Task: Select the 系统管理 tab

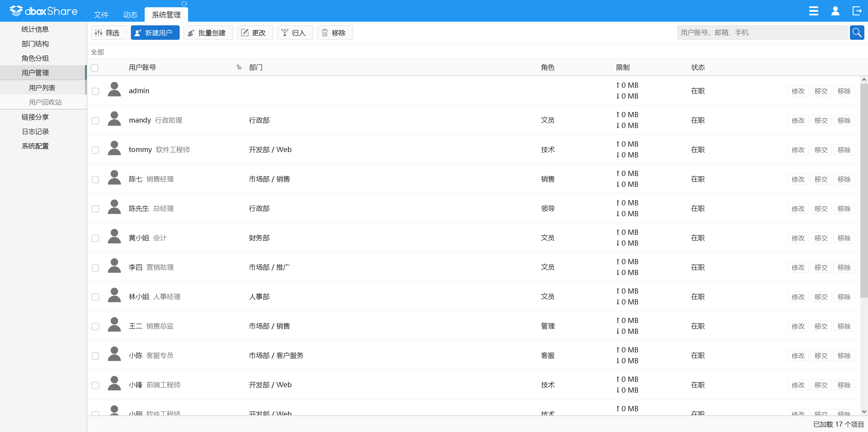Action: [x=166, y=14]
